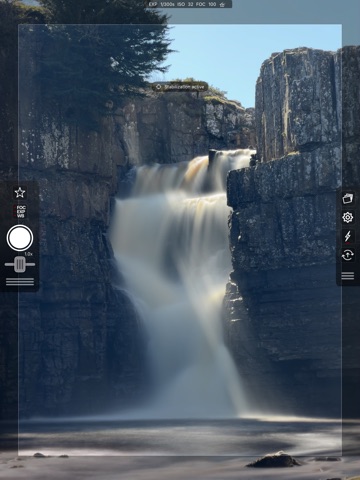The image size is (360, 480).
Task: Switch camera with rotate icon
Action: 348,255
